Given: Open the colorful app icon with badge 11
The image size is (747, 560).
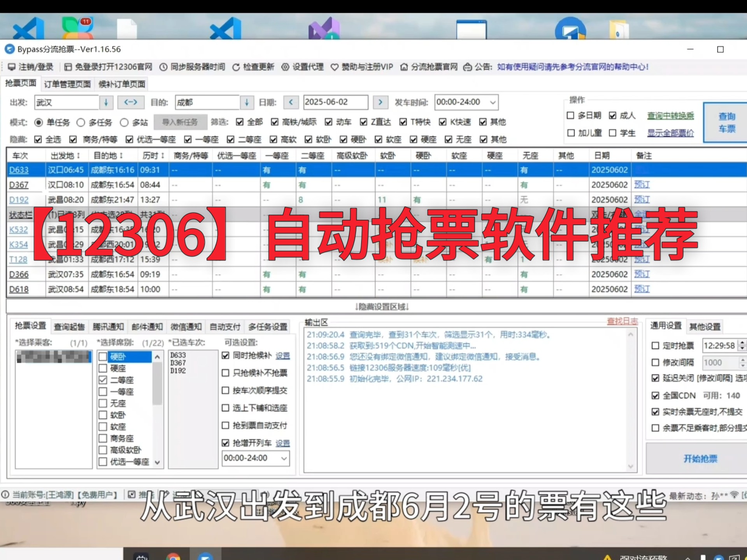Looking at the screenshot, I should pos(77,28).
